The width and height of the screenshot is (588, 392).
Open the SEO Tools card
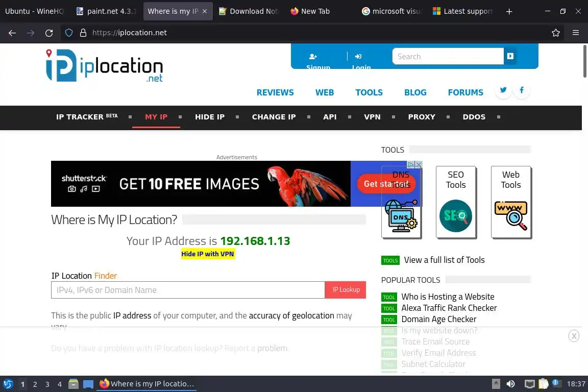[x=456, y=202]
